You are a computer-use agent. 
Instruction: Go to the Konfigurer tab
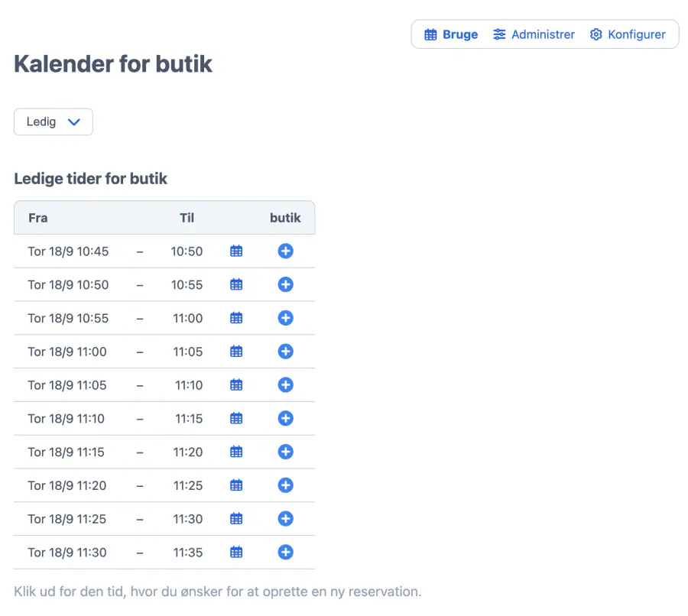click(x=628, y=34)
